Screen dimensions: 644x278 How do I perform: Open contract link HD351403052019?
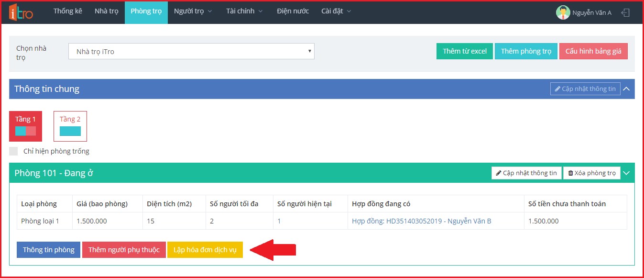(x=421, y=221)
